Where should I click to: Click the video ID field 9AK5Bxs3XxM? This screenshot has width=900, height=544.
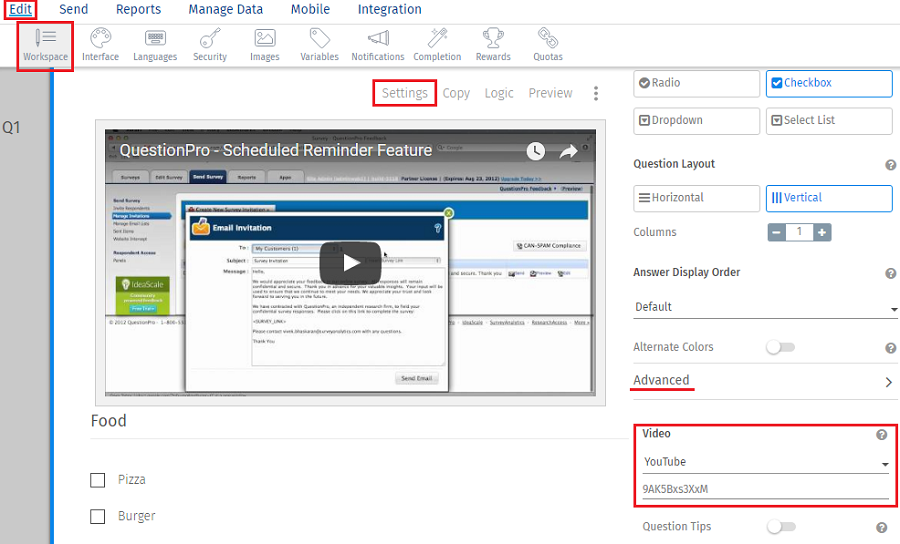point(766,489)
